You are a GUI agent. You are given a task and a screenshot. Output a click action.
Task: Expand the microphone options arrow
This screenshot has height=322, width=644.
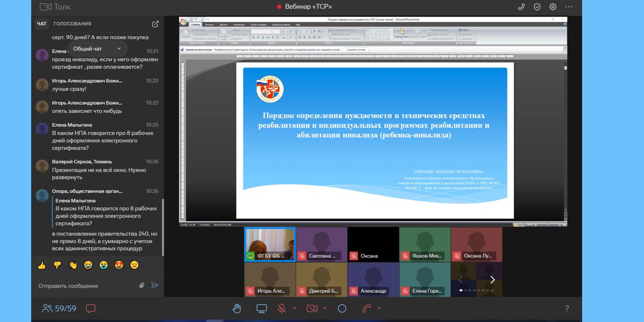tap(294, 308)
